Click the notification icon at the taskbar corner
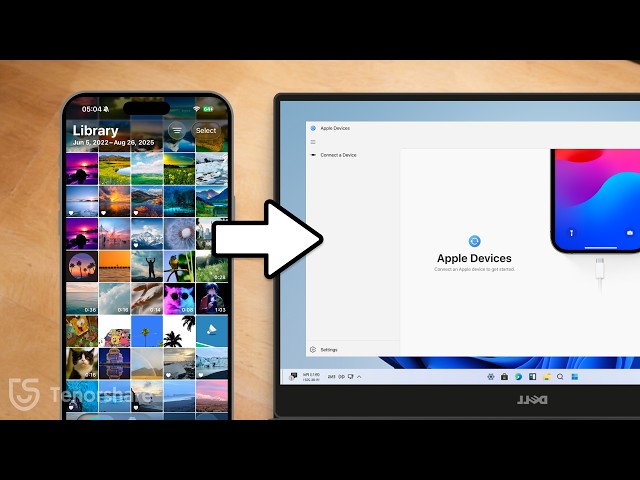The width and height of the screenshot is (640, 480). click(293, 376)
